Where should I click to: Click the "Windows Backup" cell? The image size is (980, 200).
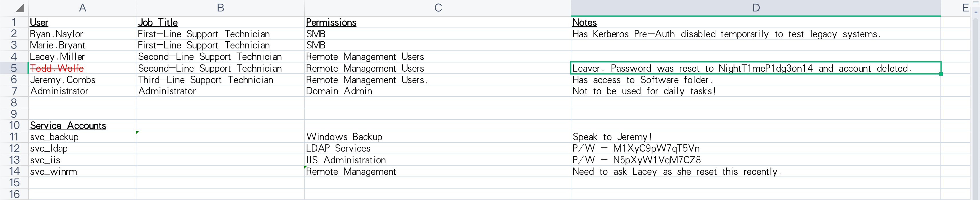click(438, 137)
